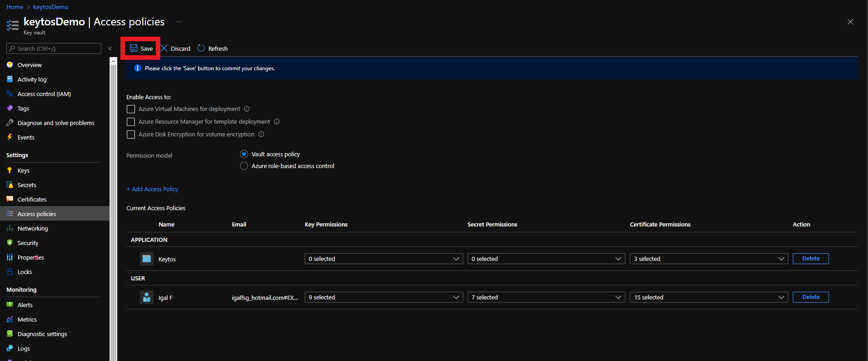Click the Properties bars icon
The height and width of the screenshot is (361, 868).
click(10, 257)
